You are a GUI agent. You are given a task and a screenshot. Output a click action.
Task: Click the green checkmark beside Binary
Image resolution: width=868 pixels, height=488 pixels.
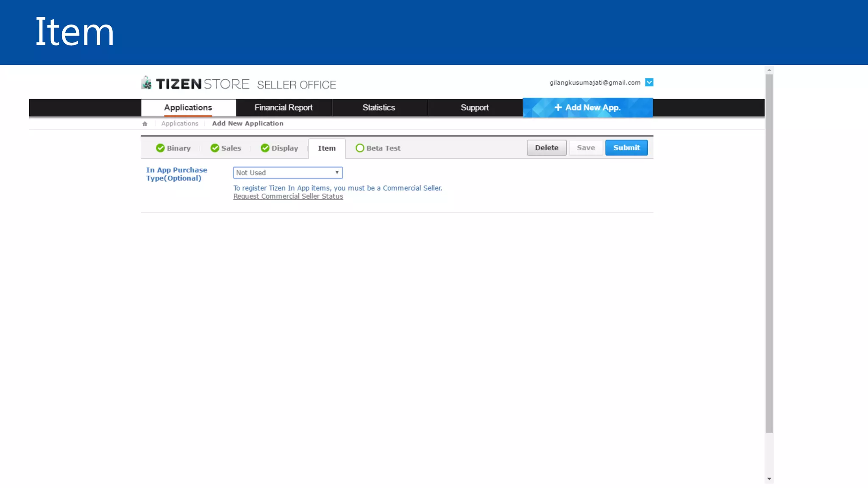pos(160,148)
